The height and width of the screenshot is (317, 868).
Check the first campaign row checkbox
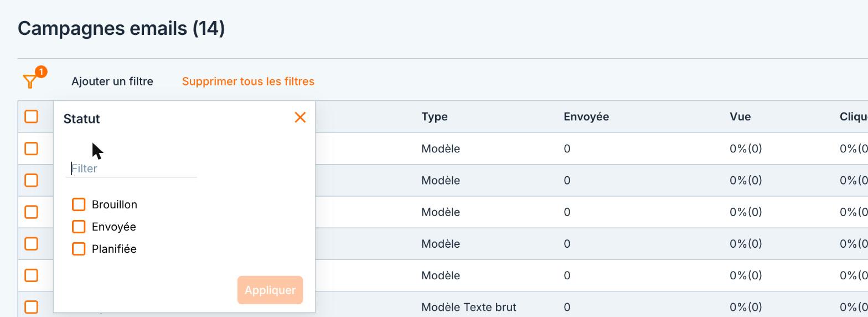32,149
